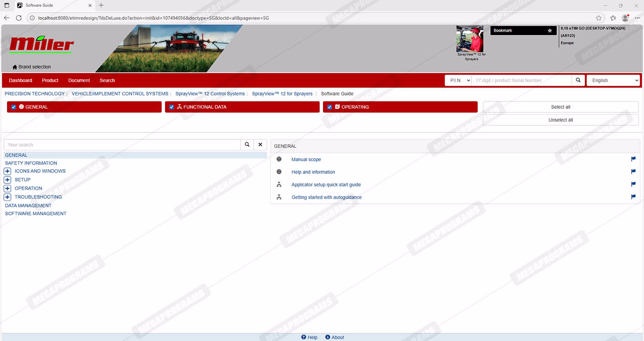Open Help via question mark icon in footer
Viewport: 644px width, 341px height.
coord(304,337)
